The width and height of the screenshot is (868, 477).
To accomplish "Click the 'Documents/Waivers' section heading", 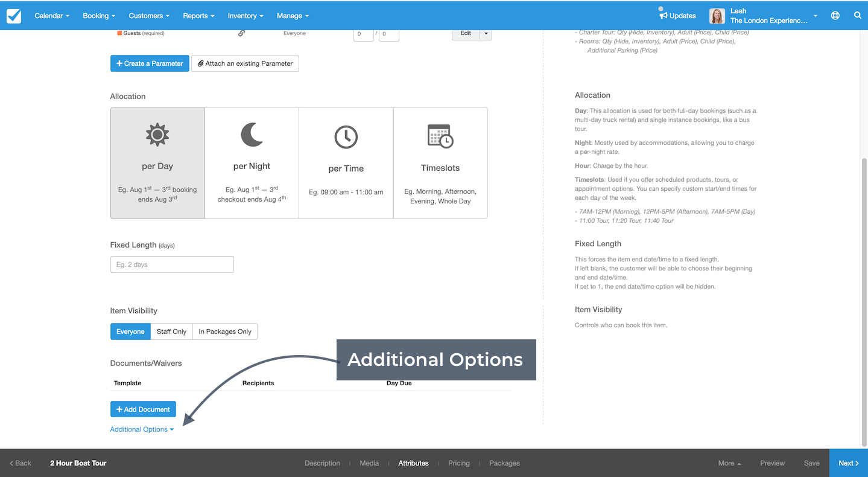I will (x=146, y=363).
